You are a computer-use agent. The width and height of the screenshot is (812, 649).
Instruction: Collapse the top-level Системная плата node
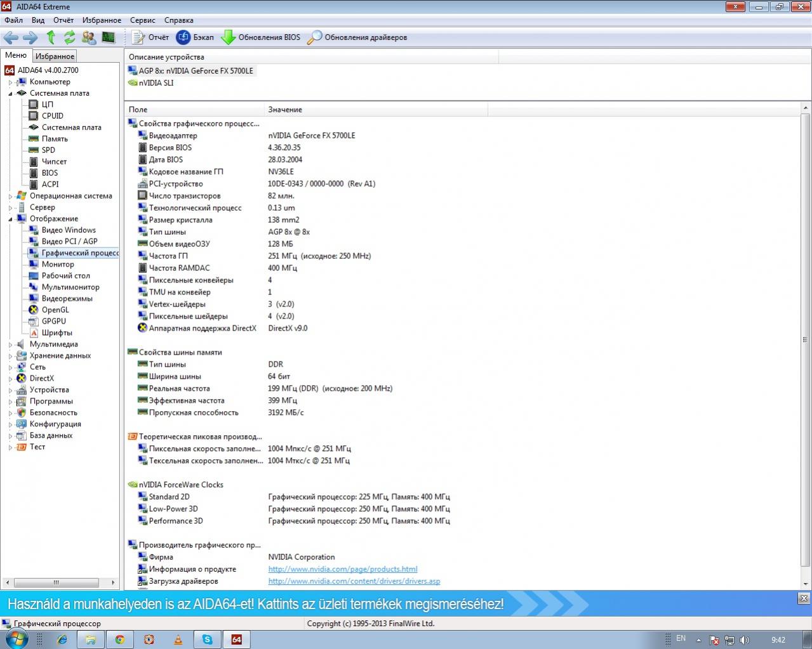click(x=10, y=93)
